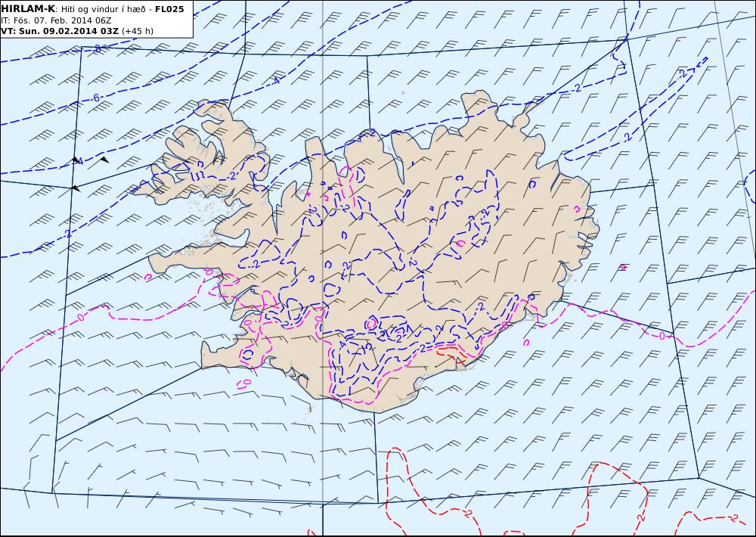Click the HIRLAM-K model name in title
The width and height of the screenshot is (756, 537).
(28, 9)
